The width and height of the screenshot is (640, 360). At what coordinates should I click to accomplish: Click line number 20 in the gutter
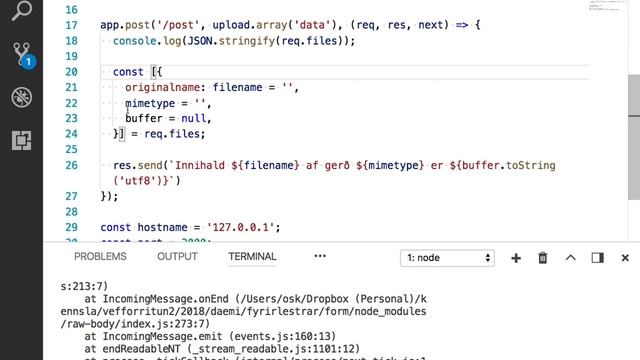[71, 72]
